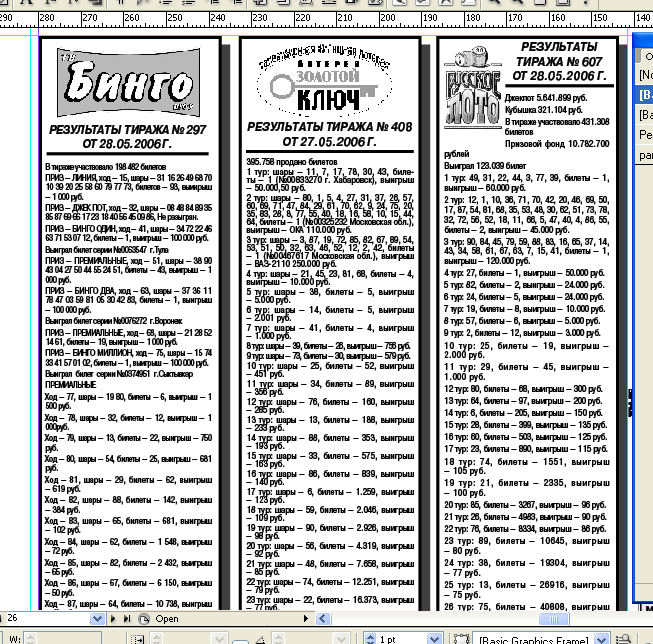The width and height of the screenshot is (653, 644).
Task: Click the Quick Apply icon at bottom right
Action: (623, 639)
